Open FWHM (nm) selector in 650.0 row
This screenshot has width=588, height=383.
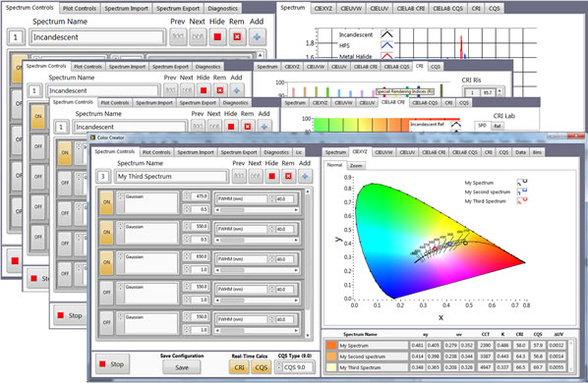[242, 259]
